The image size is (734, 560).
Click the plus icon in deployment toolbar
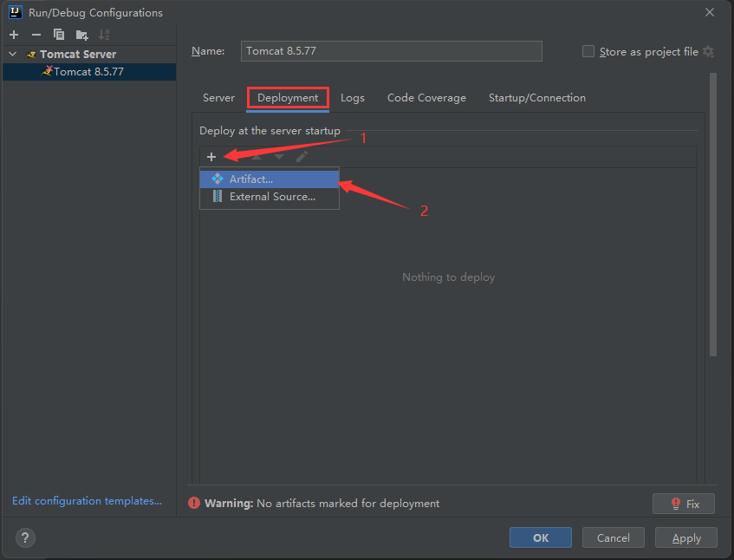tap(211, 157)
